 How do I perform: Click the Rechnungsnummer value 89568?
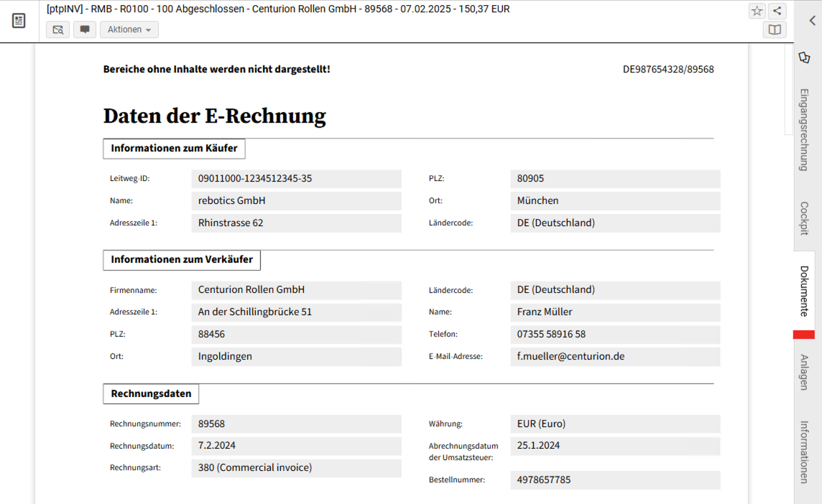pos(296,424)
